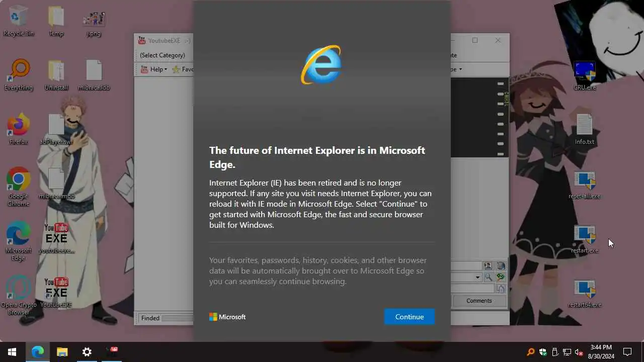The image size is (644, 362).
Task: Launch Everything search desktop shortcut
Action: click(19, 75)
